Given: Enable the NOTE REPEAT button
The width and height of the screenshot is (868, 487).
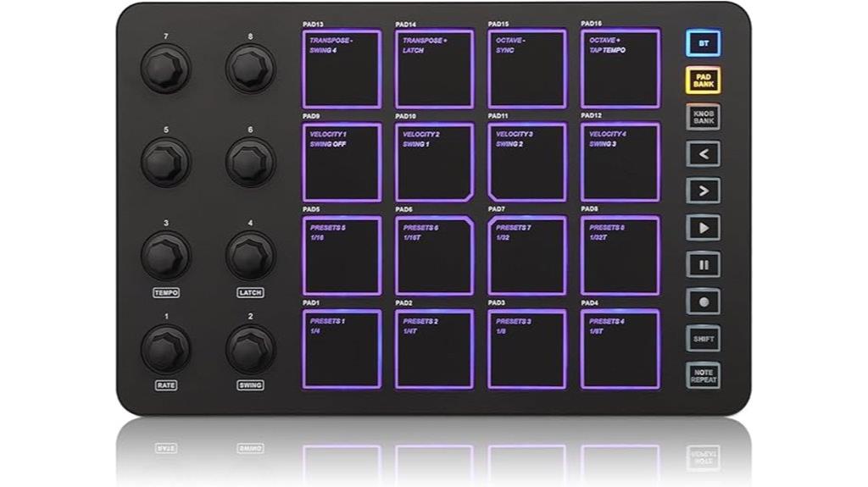Looking at the screenshot, I should [703, 376].
